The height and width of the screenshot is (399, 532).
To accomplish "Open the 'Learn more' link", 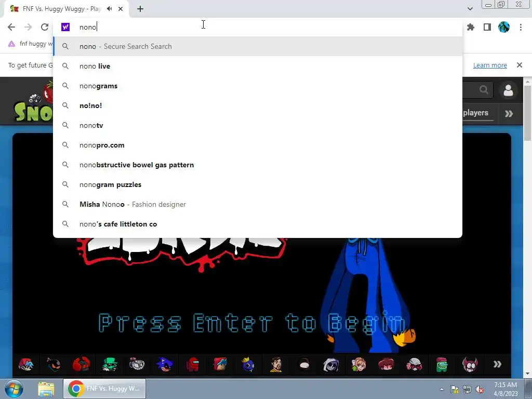I will [x=490, y=65].
